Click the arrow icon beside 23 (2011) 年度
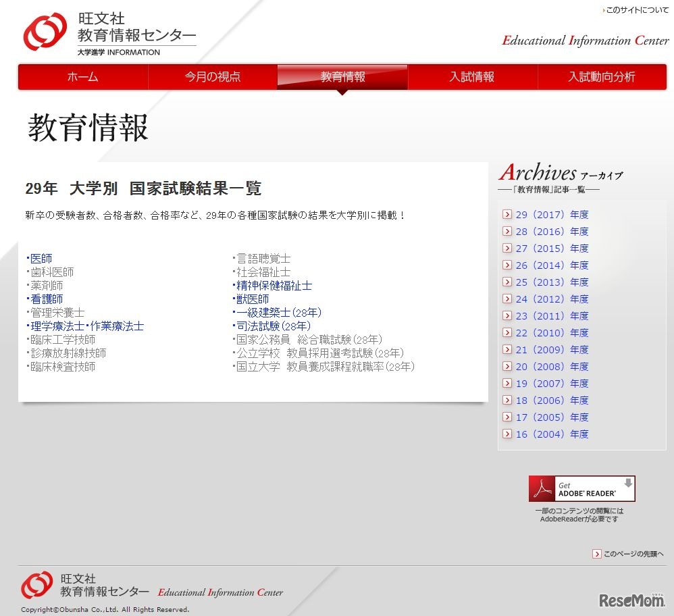Viewport: 674px width, 616px height. pyautogui.click(x=507, y=316)
